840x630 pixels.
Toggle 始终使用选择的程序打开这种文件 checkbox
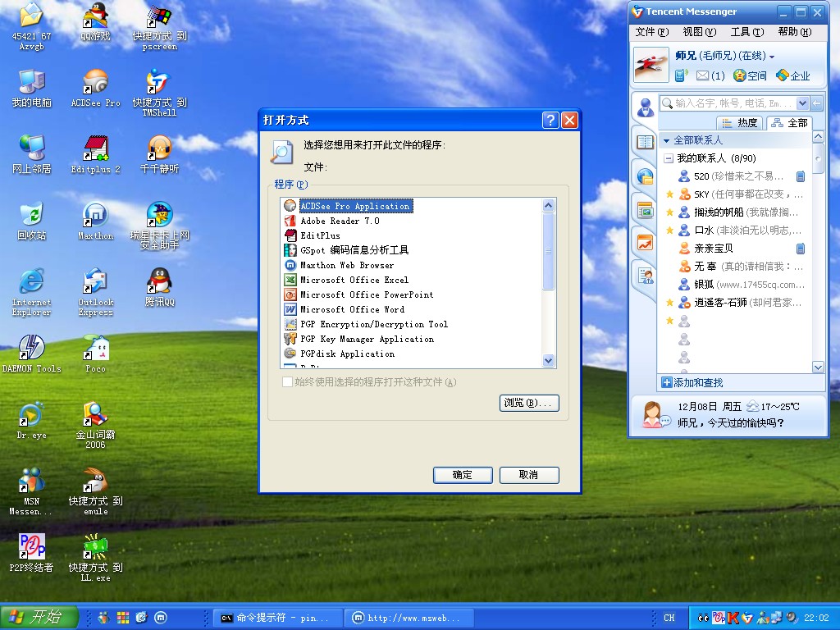(287, 382)
